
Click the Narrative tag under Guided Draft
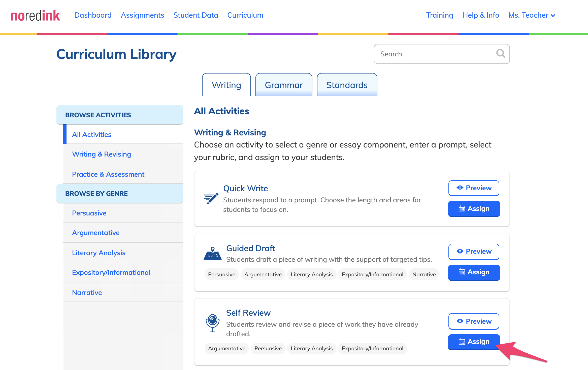pyautogui.click(x=424, y=274)
